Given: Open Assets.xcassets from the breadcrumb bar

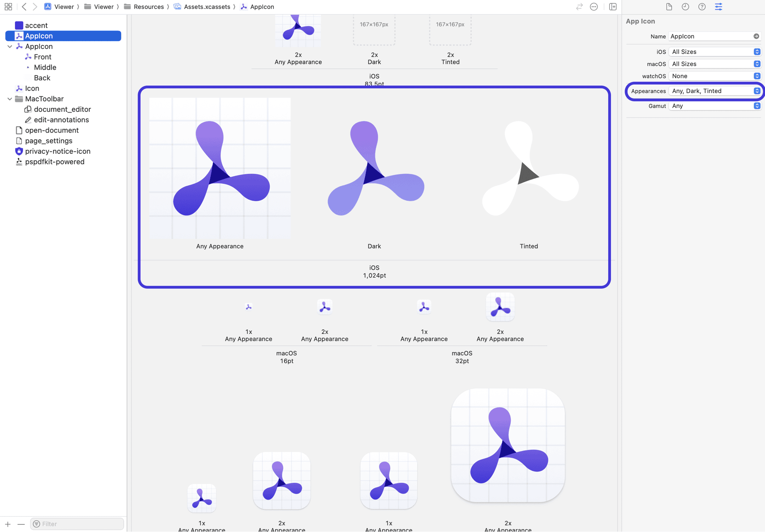Looking at the screenshot, I should coord(207,6).
